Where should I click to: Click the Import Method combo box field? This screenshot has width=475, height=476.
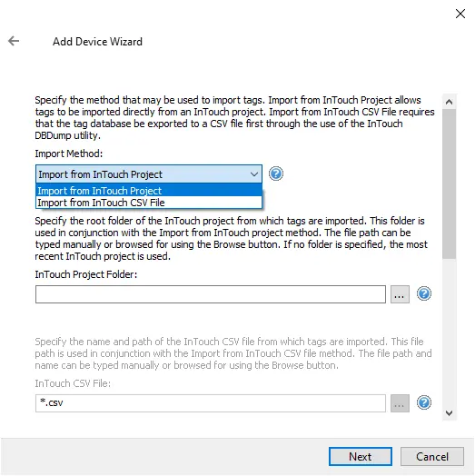(149, 174)
